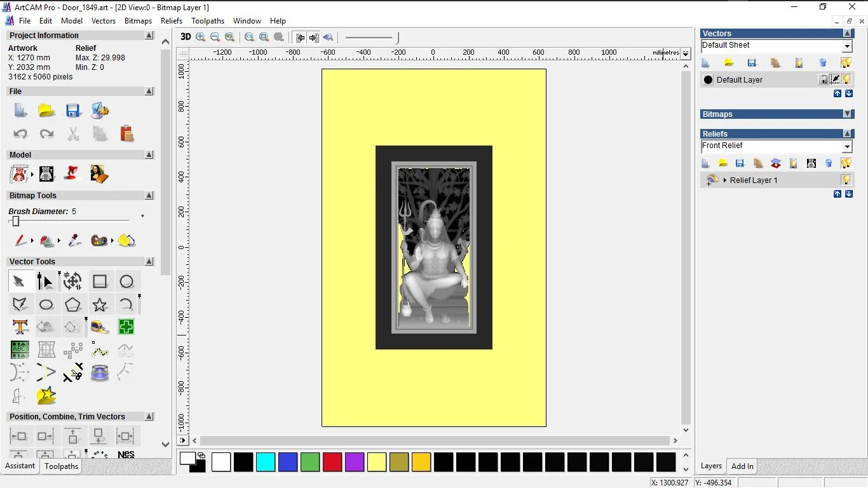This screenshot has height=488, width=868.
Task: Select the Create Vector Text tool
Action: [20, 327]
